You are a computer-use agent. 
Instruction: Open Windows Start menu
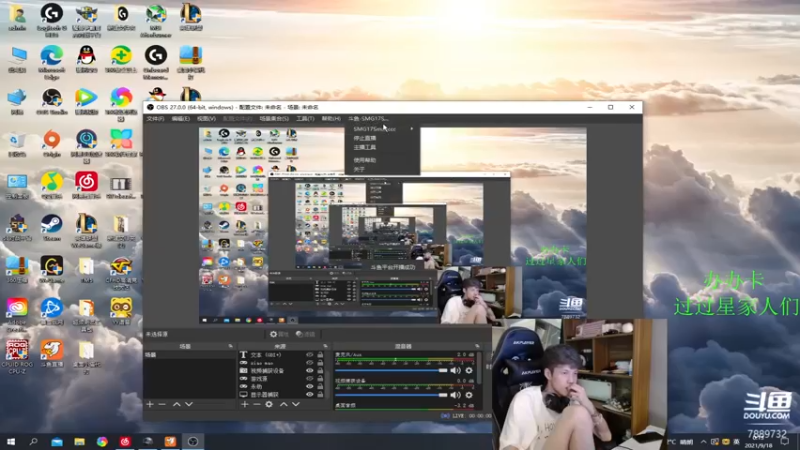click(x=11, y=442)
